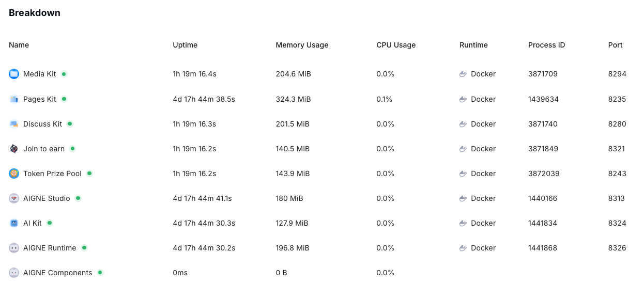This screenshot has height=283, width=644.
Task: Click the Docker icon in Media Kit row
Action: (x=463, y=74)
